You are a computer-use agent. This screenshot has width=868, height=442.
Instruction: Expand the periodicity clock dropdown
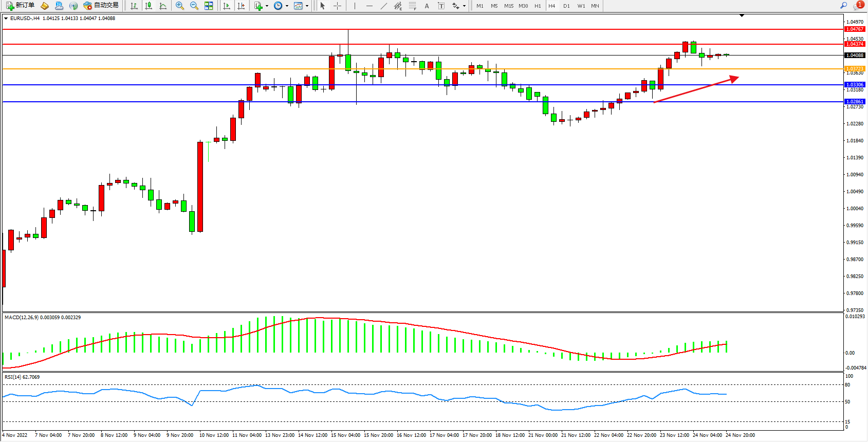(x=287, y=6)
